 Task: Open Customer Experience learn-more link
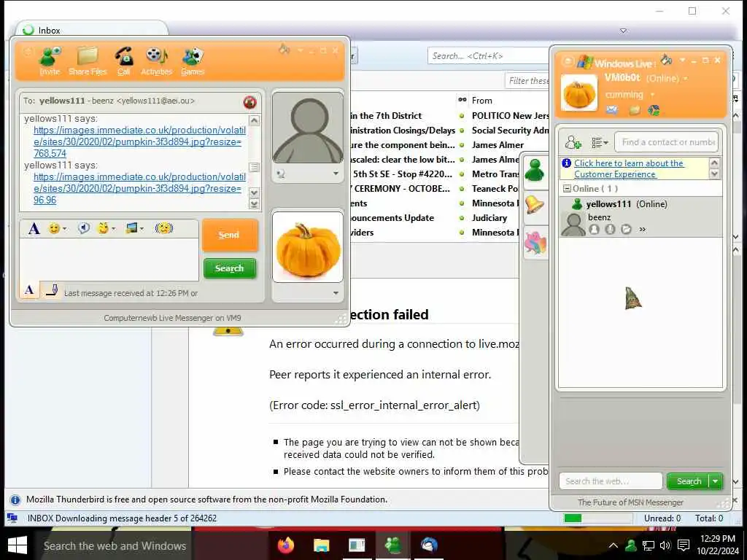pyautogui.click(x=629, y=168)
